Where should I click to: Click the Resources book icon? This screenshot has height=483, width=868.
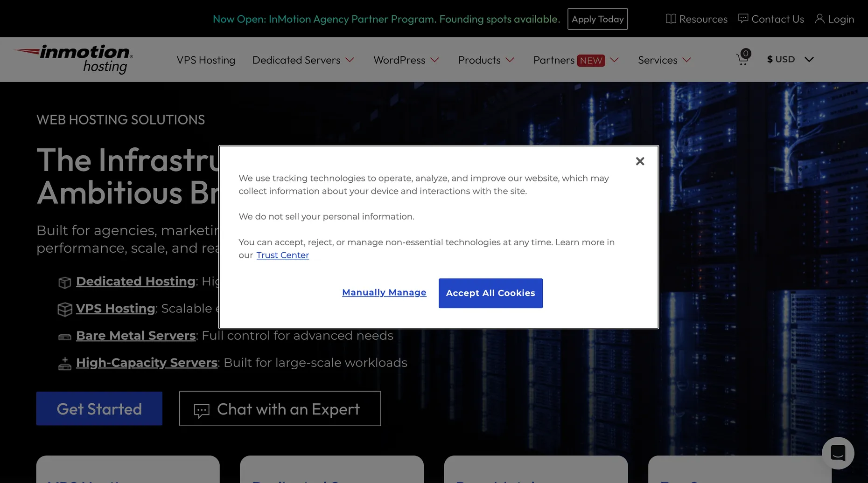click(671, 19)
